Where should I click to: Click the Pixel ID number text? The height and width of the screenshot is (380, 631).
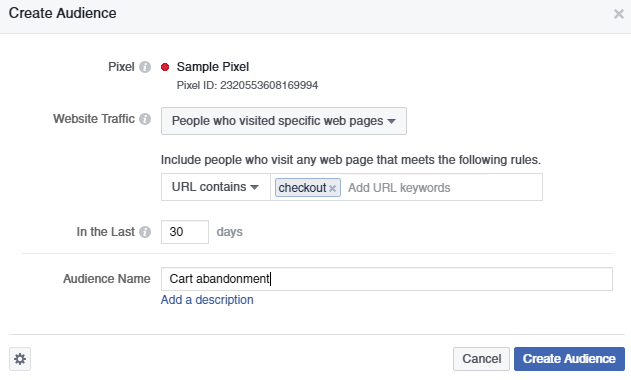tap(269, 85)
